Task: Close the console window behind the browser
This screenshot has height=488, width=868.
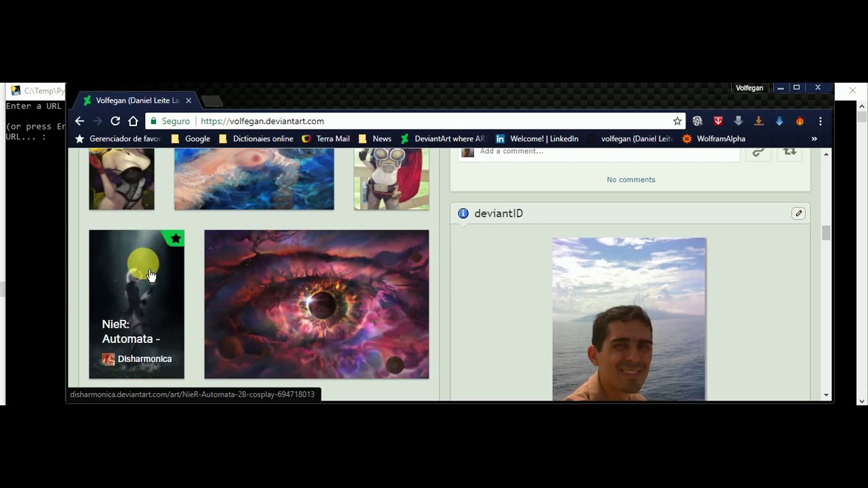Action: point(852,90)
